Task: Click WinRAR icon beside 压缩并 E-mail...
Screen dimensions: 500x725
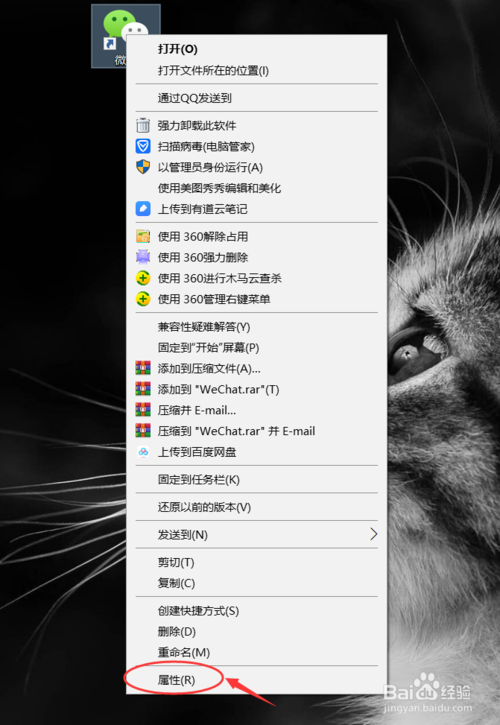Action: click(143, 410)
